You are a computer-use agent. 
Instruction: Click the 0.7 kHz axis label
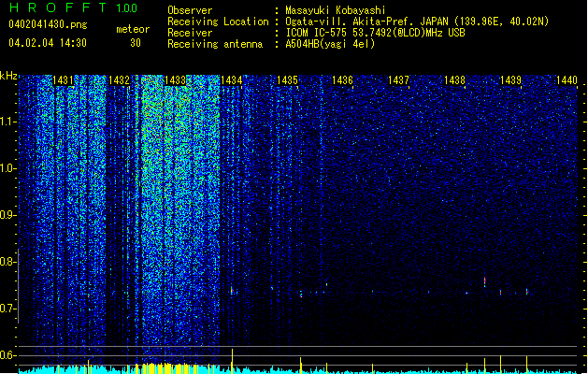tap(7, 309)
